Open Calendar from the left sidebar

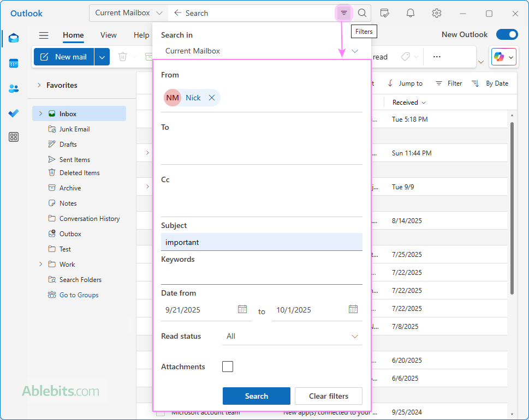tap(14, 63)
